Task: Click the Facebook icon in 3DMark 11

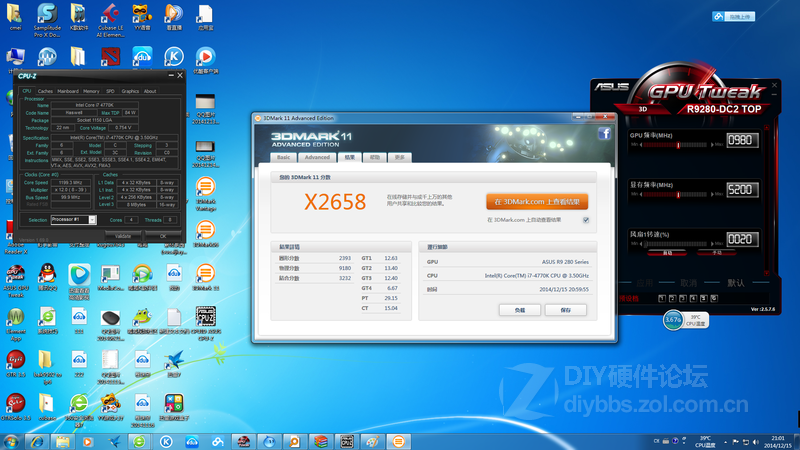Action: pyautogui.click(x=604, y=134)
